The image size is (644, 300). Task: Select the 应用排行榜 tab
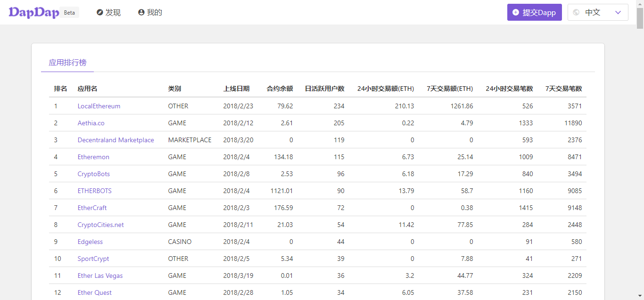[x=67, y=62]
